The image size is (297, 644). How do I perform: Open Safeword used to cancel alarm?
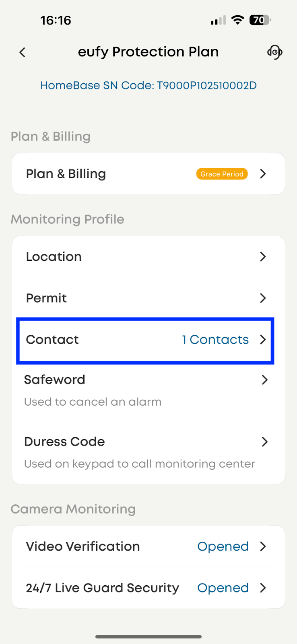tap(121, 390)
